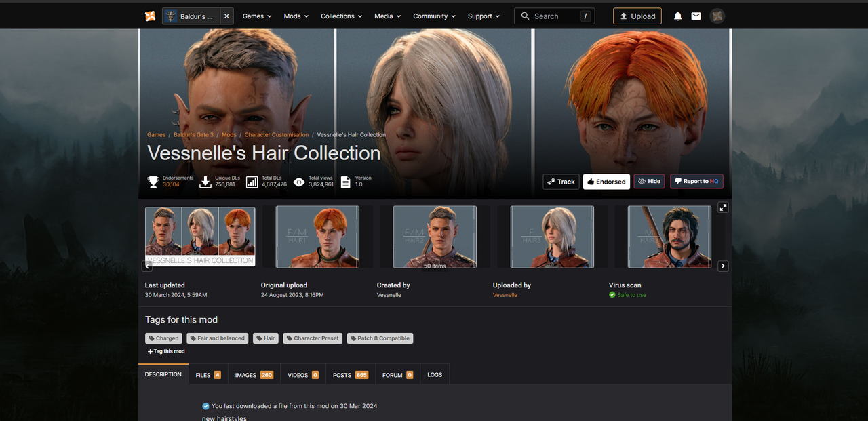Click the Total views eye icon
Screen dimensions: 868x421
click(x=299, y=182)
